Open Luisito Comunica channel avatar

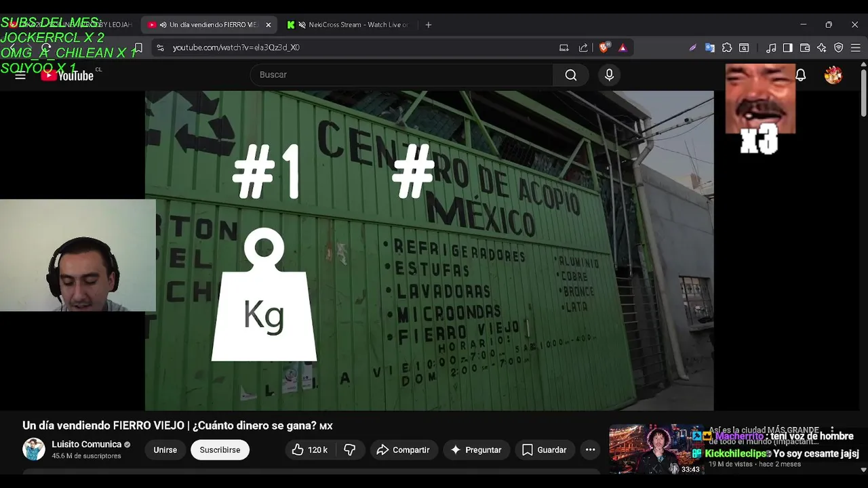tap(34, 449)
